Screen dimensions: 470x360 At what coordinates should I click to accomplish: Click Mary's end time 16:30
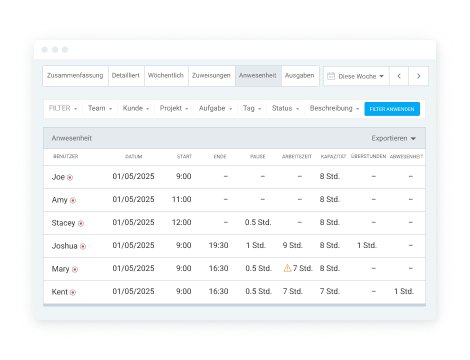point(219,268)
